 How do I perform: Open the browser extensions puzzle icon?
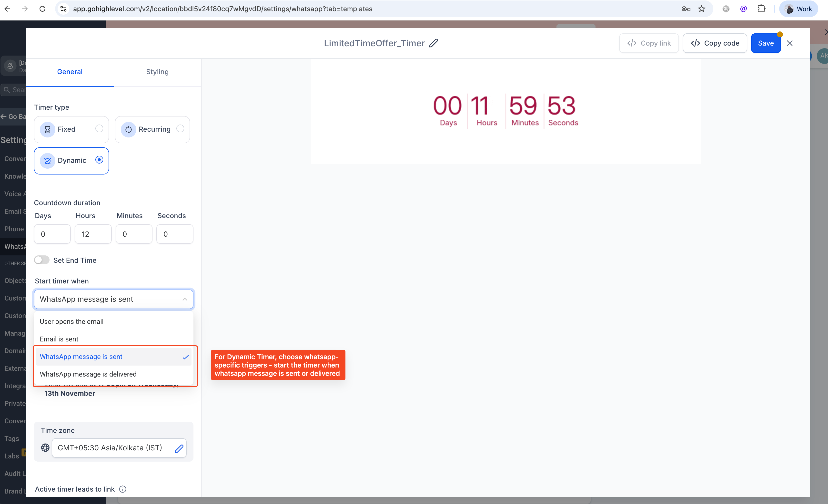click(761, 9)
